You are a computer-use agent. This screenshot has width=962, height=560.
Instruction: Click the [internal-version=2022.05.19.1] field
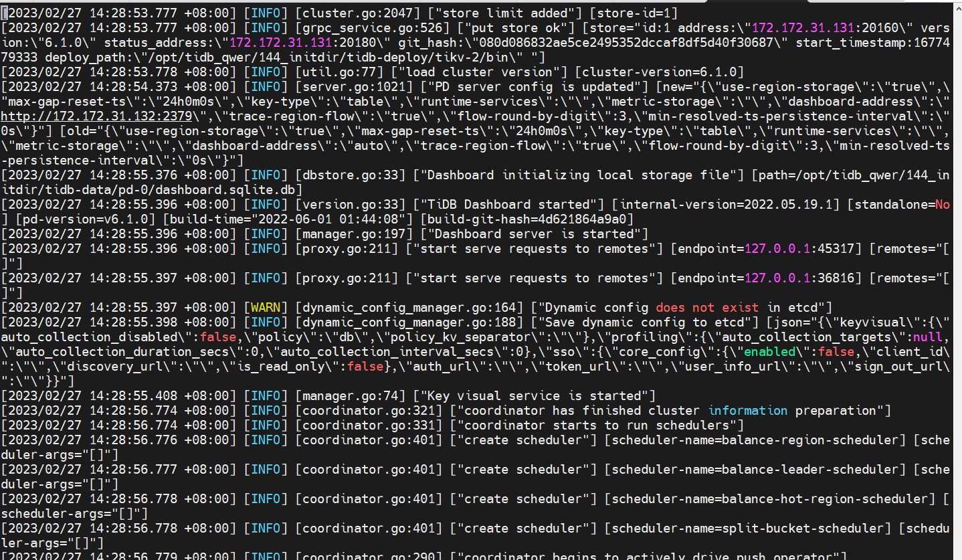point(727,205)
